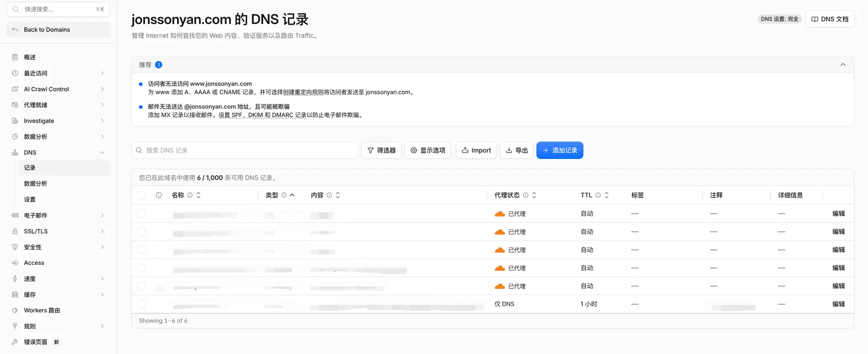Viewport: 868px width, 354px height.
Task: Click the info icon next to 名称
Action: coord(190,195)
